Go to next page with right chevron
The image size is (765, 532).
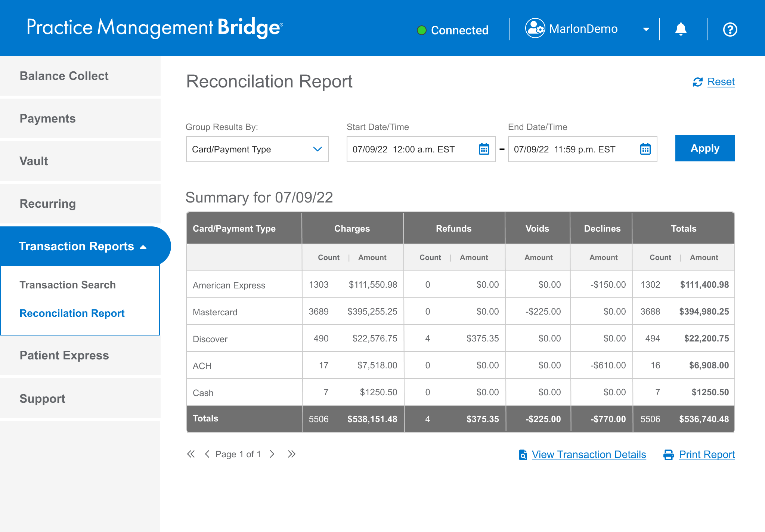coord(272,454)
